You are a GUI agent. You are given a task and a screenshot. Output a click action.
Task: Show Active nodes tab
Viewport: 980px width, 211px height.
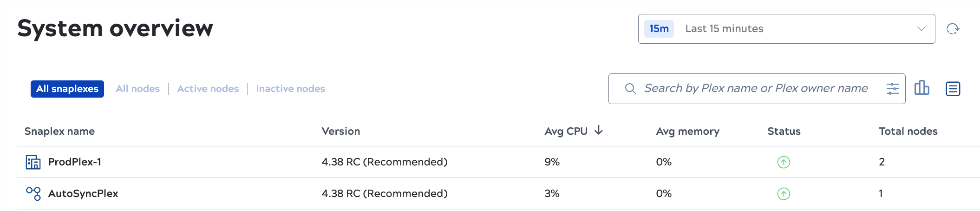tap(208, 89)
